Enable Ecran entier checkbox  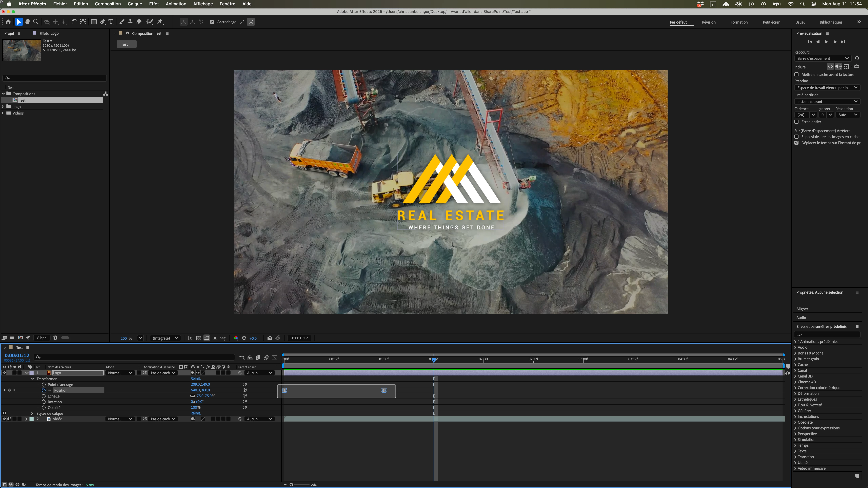[x=797, y=122]
